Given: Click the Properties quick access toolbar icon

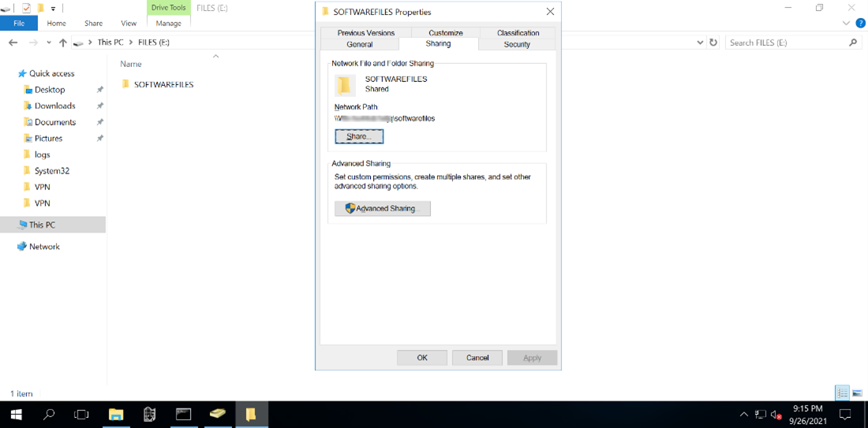Looking at the screenshot, I should point(26,9).
